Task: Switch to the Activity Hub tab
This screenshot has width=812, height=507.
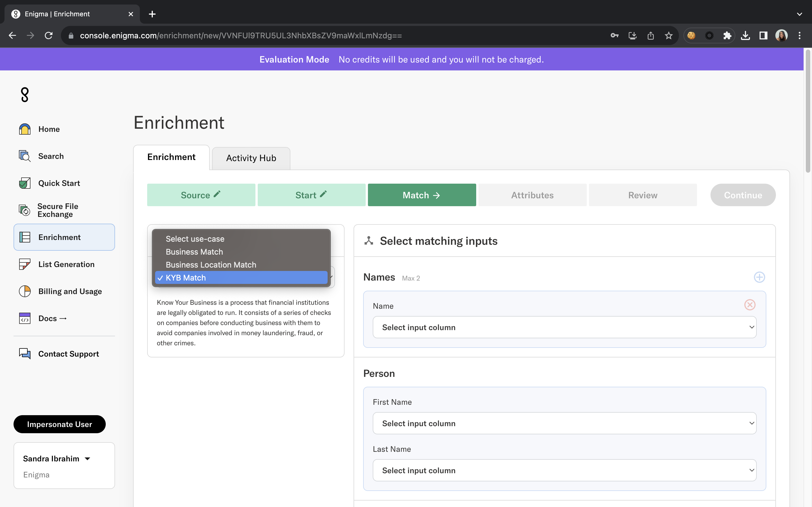Action: [251, 158]
